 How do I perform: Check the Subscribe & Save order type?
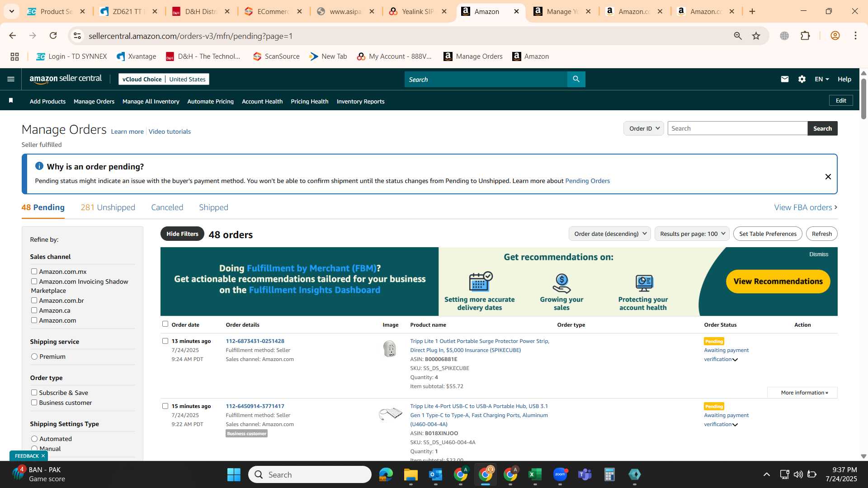point(34,393)
